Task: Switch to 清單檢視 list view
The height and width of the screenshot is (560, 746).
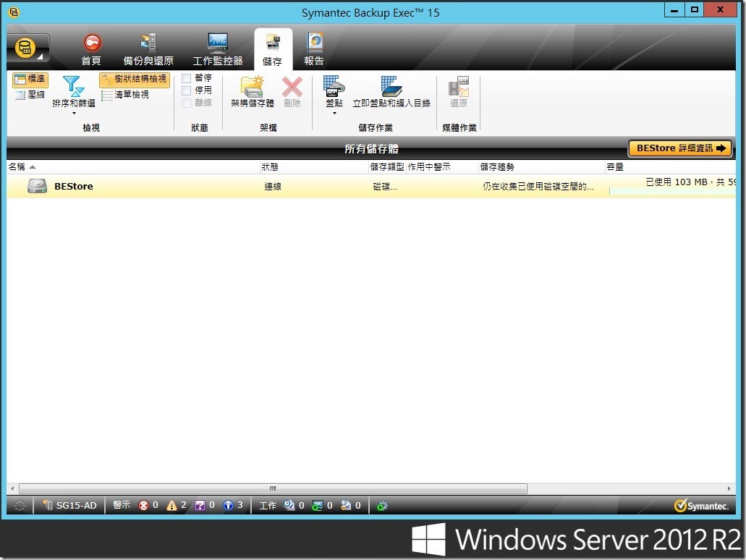Action: coord(125,95)
